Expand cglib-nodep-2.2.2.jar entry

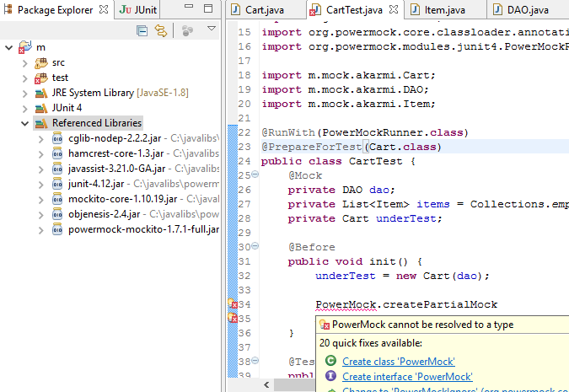pyautogui.click(x=41, y=139)
